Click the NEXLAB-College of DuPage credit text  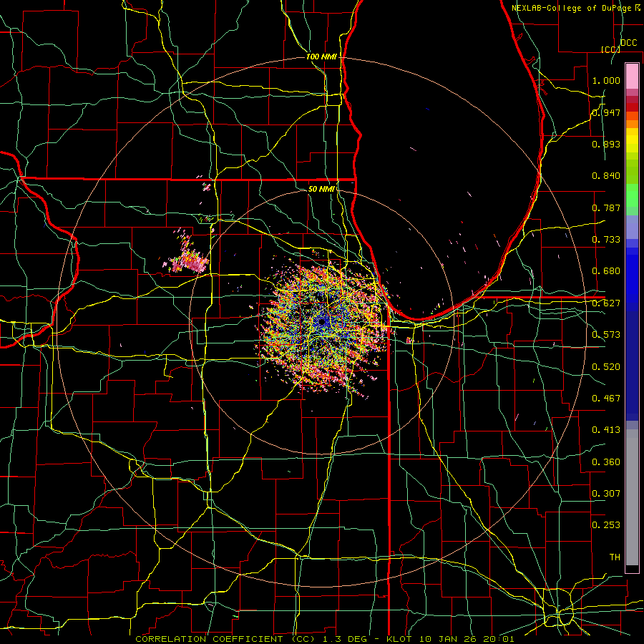coord(576,8)
